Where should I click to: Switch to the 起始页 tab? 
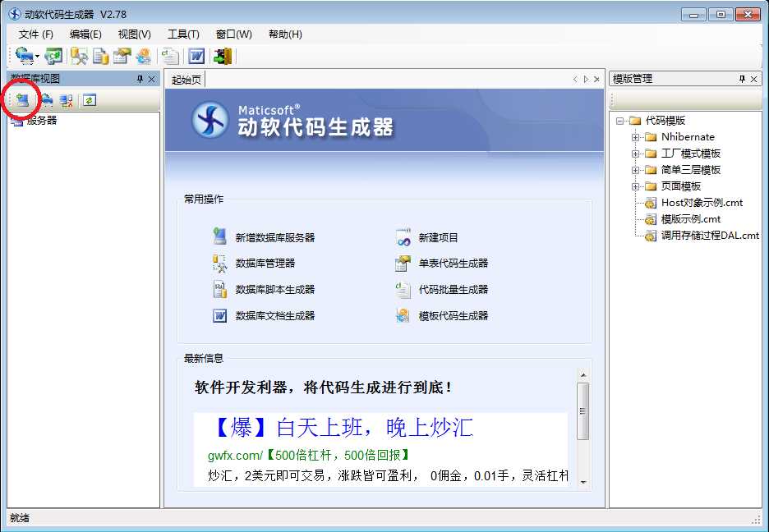point(186,80)
